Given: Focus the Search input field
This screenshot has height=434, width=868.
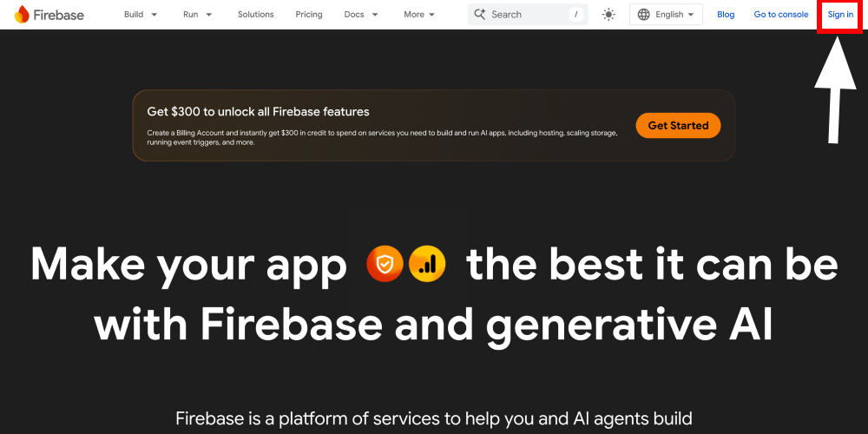Looking at the screenshot, I should [525, 14].
